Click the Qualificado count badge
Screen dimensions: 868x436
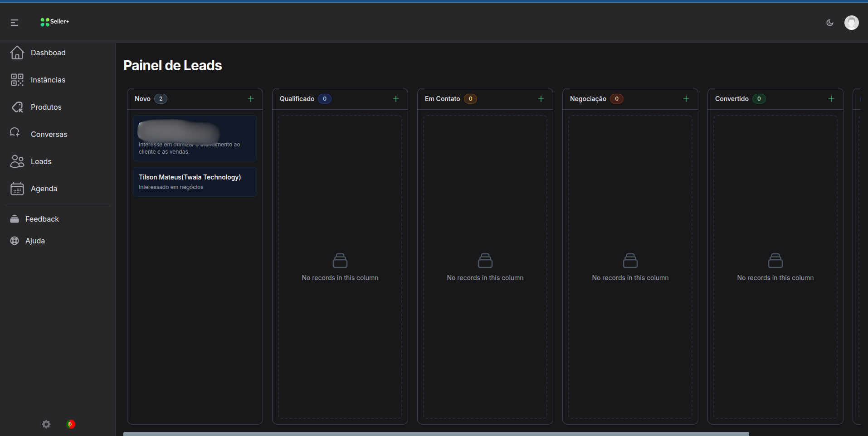(325, 99)
